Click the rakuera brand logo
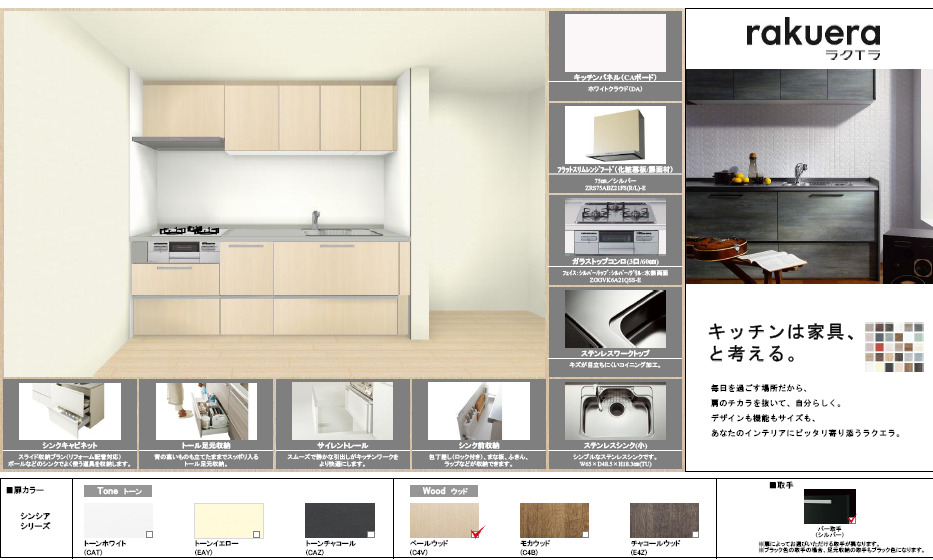Viewport: 933px width, 560px height. tap(810, 37)
